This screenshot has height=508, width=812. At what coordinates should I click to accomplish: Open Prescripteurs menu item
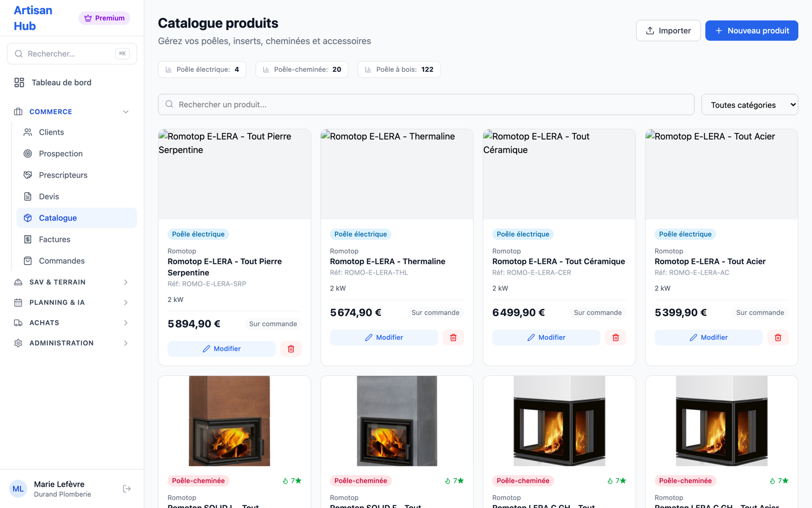click(x=77, y=175)
